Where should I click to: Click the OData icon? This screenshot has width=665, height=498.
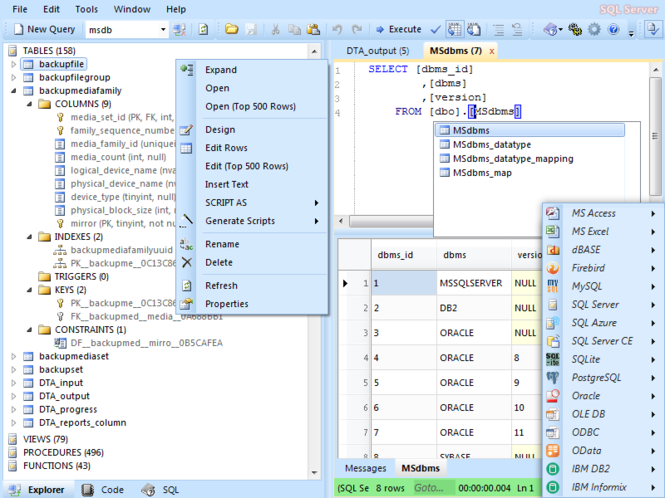[x=553, y=450]
